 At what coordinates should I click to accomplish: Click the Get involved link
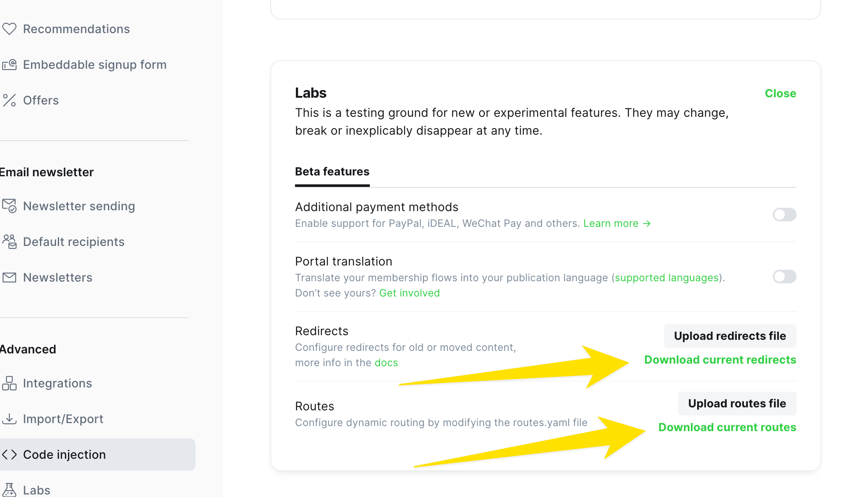coord(409,293)
